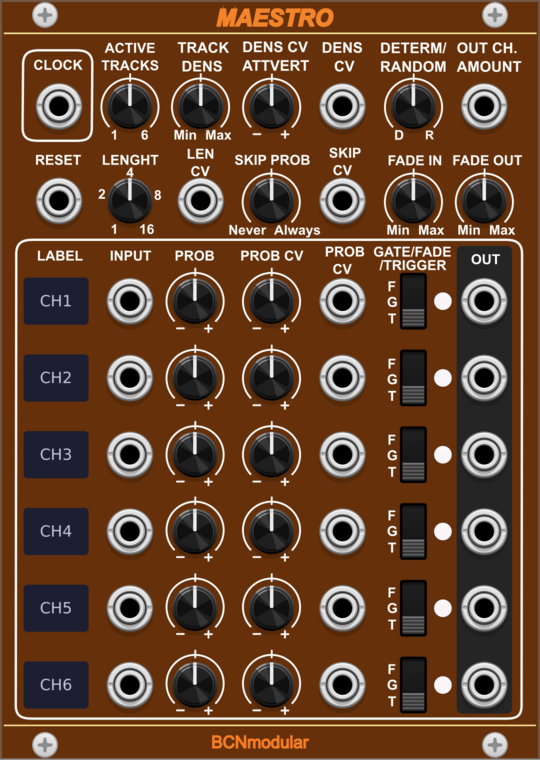Click the CH6 PROB CV jack
Viewport: 540px width, 760px height.
click(x=342, y=685)
